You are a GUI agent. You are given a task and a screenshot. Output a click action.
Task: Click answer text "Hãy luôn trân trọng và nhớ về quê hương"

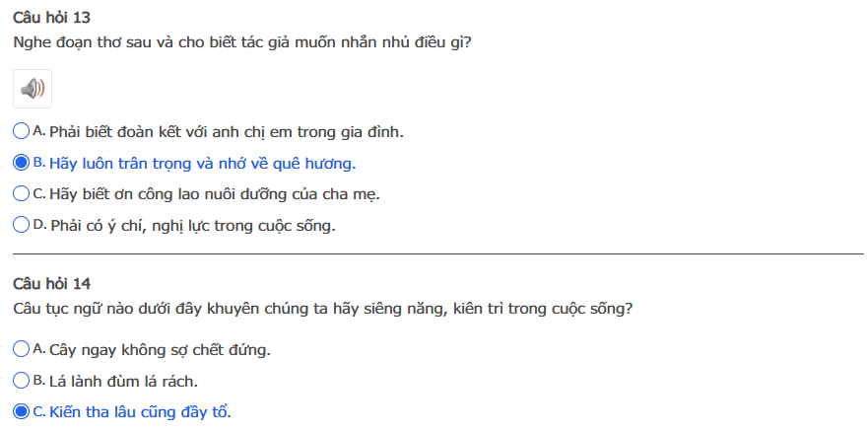click(x=202, y=164)
